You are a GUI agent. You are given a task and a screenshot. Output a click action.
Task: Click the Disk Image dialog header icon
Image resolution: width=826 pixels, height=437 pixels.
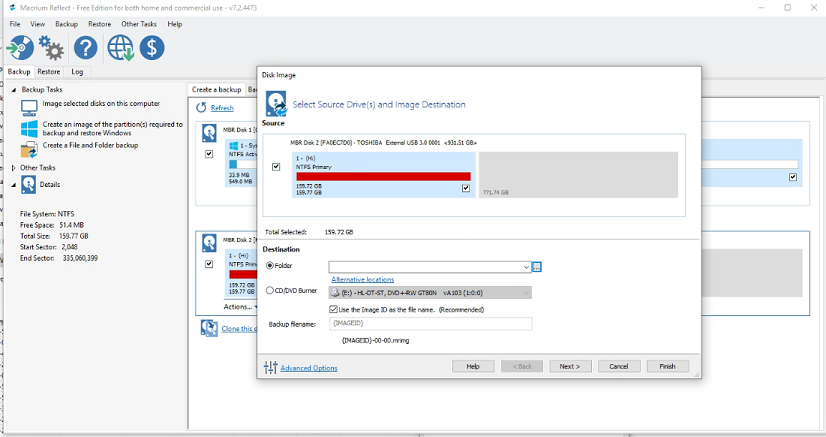coord(276,104)
